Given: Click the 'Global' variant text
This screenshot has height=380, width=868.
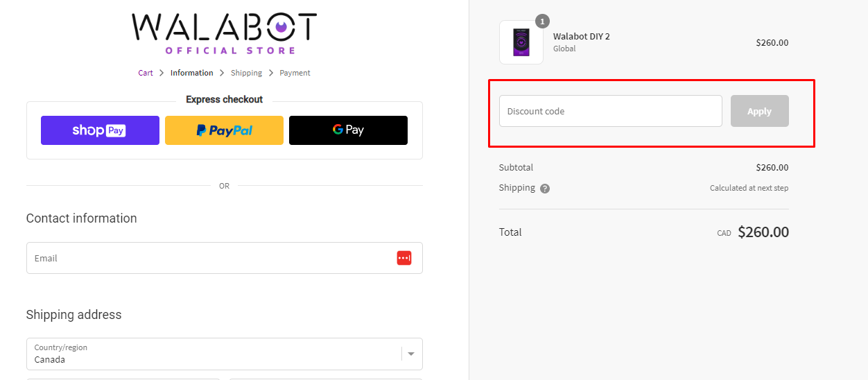Looking at the screenshot, I should click(x=564, y=49).
